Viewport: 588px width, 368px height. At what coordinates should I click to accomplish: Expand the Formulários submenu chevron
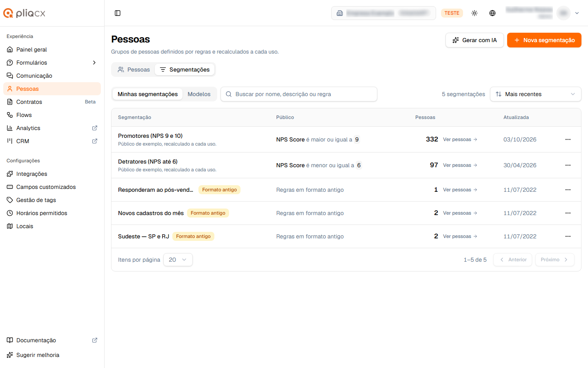pyautogui.click(x=94, y=63)
